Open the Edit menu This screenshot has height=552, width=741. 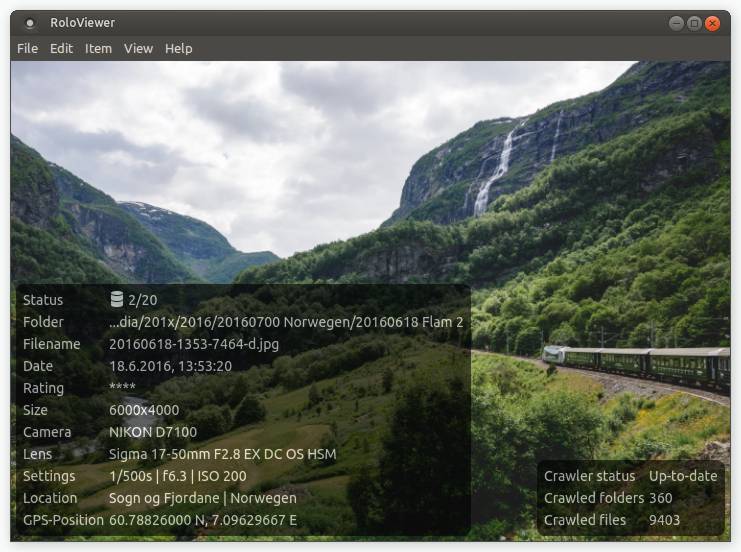click(x=61, y=49)
